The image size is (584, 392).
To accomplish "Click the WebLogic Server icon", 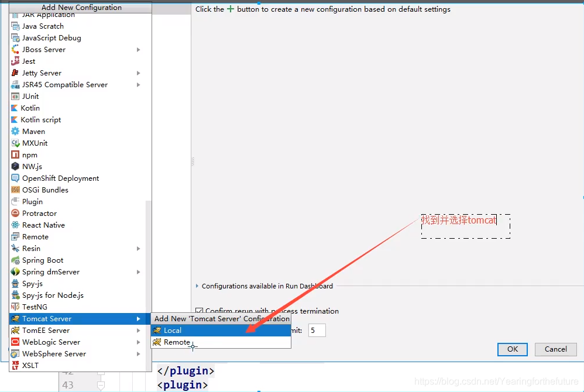I will (15, 342).
